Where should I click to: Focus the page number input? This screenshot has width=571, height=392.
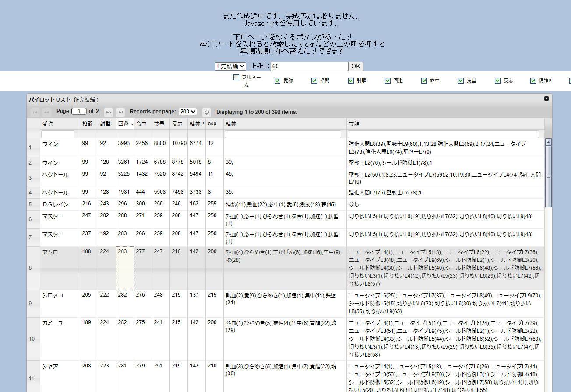pyautogui.click(x=79, y=111)
